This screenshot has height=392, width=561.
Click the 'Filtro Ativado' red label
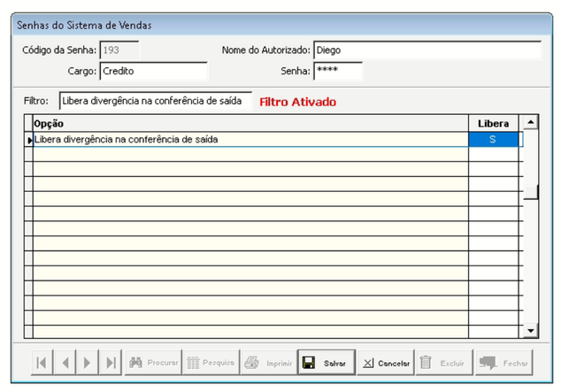pyautogui.click(x=297, y=102)
